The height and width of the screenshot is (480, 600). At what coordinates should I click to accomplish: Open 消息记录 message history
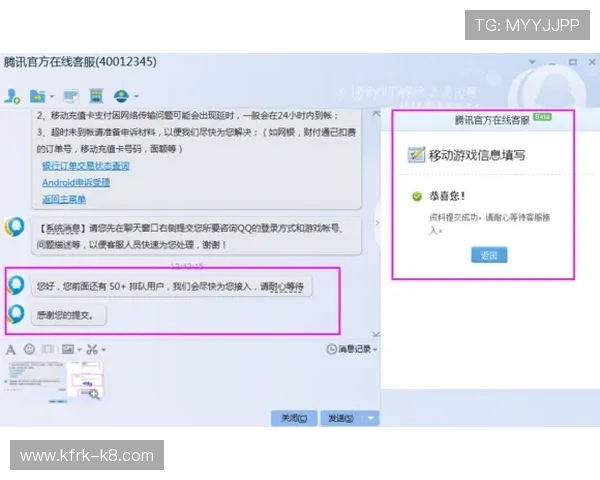tap(349, 349)
